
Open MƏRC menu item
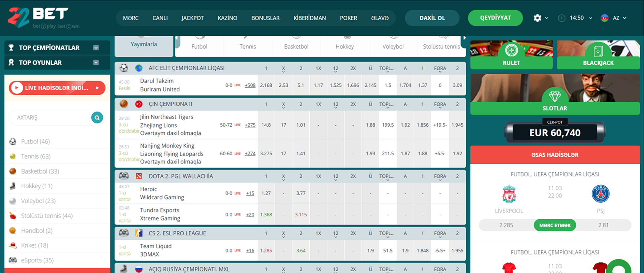point(131,18)
